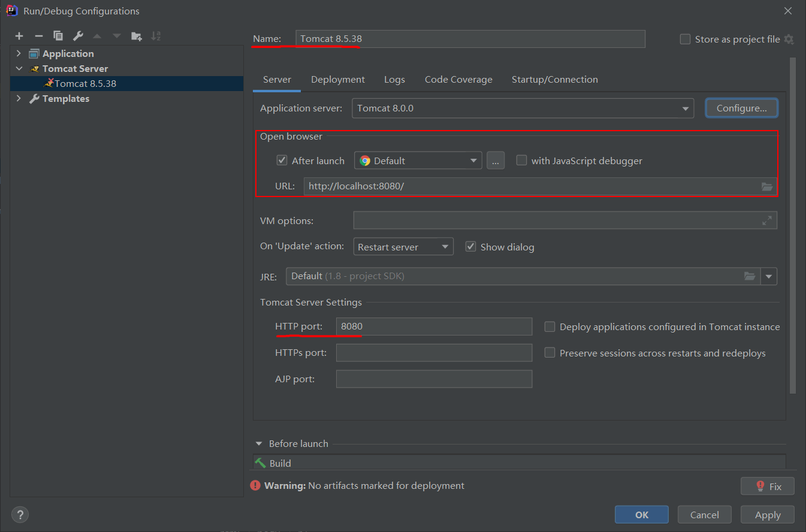Click the Cancel button
806x532 pixels.
pos(705,515)
